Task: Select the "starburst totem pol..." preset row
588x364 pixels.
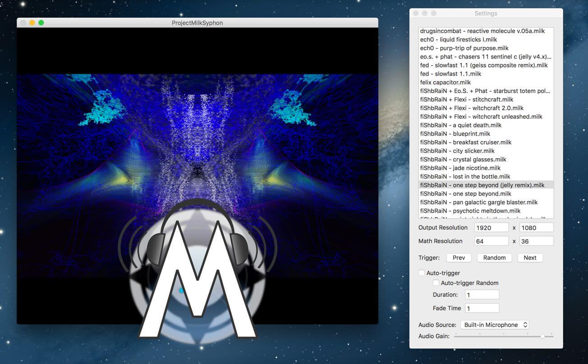Action: (x=486, y=91)
